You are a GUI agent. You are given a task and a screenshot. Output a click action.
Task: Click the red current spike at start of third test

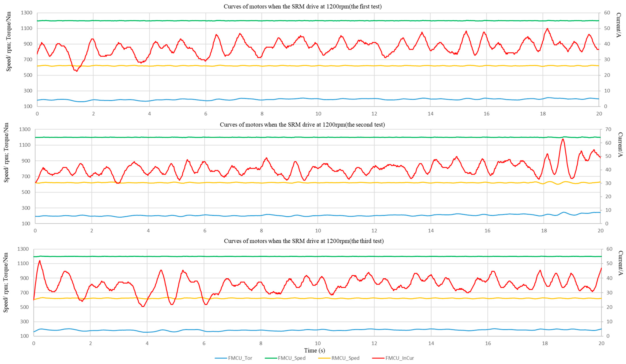[40, 261]
